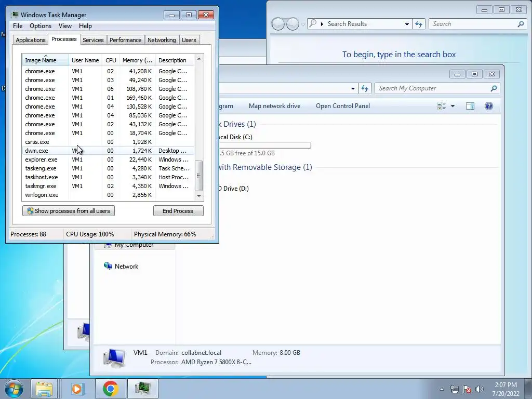Click Task Manager taskbar button

(142, 389)
